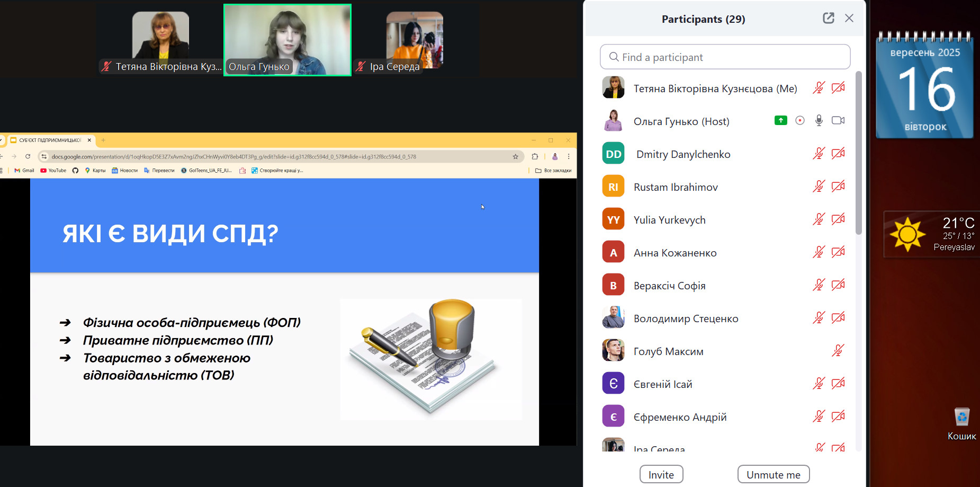Screen dimensions: 980x487
Task: Click the camera icon beside Ольга Гунько (Host)
Action: tap(838, 121)
